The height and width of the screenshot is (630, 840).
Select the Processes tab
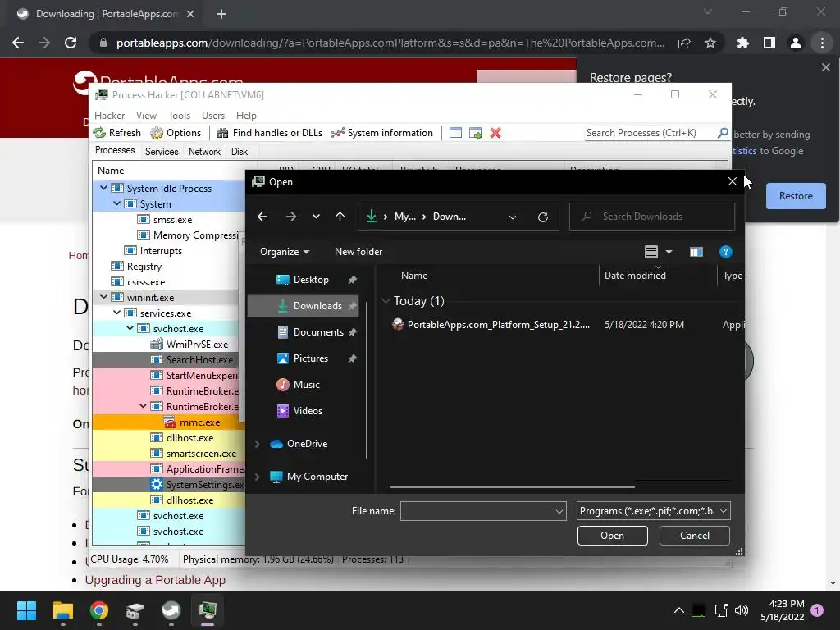pos(115,151)
